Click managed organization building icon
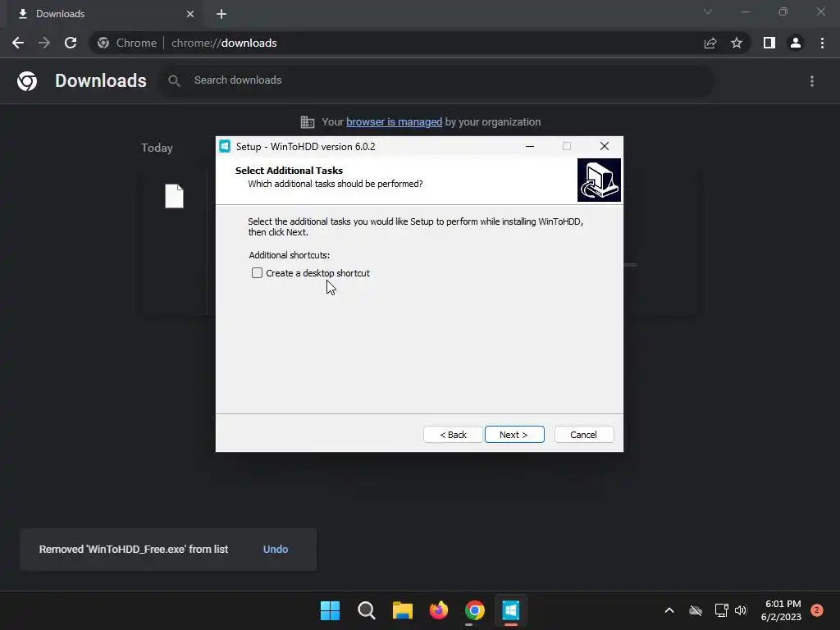This screenshot has height=630, width=840. (308, 122)
